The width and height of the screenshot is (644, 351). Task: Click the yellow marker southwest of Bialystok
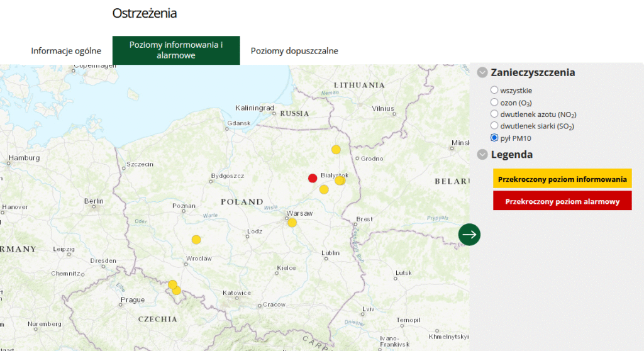(324, 189)
